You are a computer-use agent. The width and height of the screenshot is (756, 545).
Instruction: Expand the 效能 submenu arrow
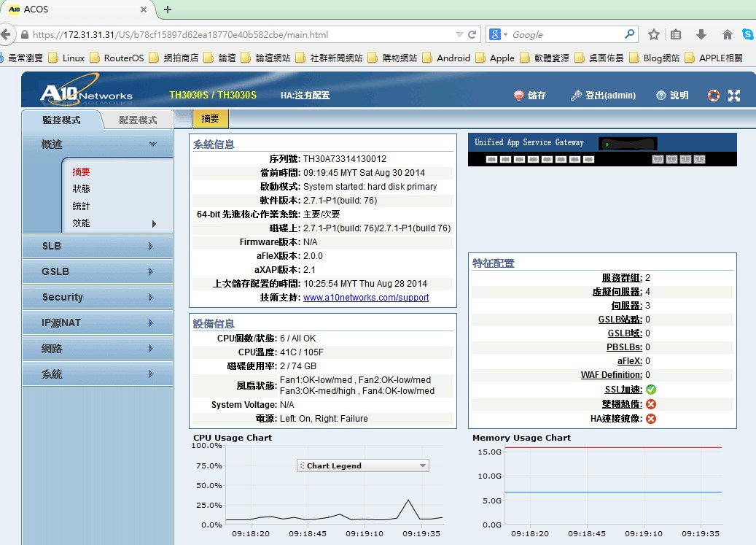coord(154,223)
